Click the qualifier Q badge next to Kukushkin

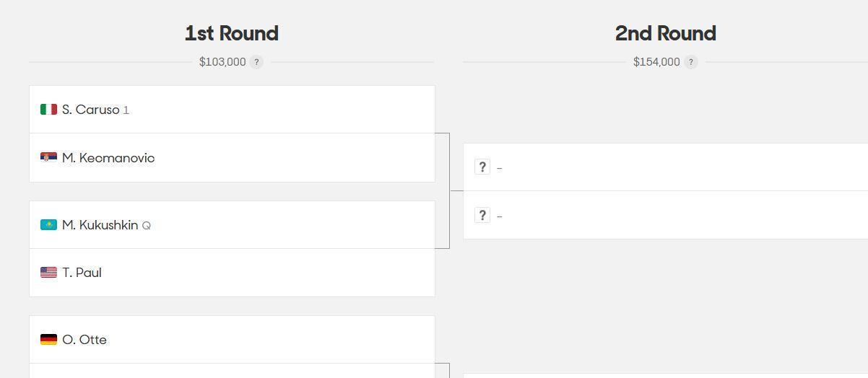pyautogui.click(x=147, y=226)
